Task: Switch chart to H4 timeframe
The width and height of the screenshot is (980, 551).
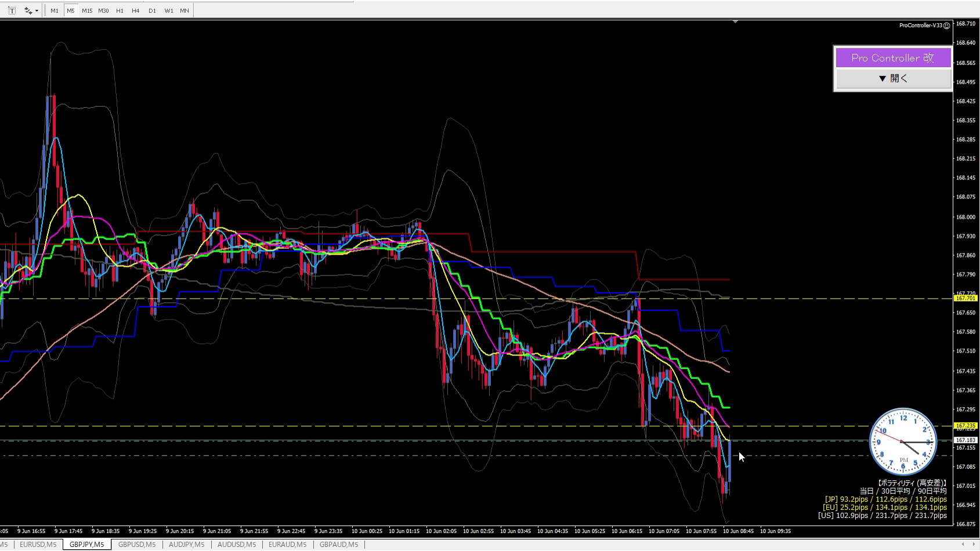Action: pos(136,10)
